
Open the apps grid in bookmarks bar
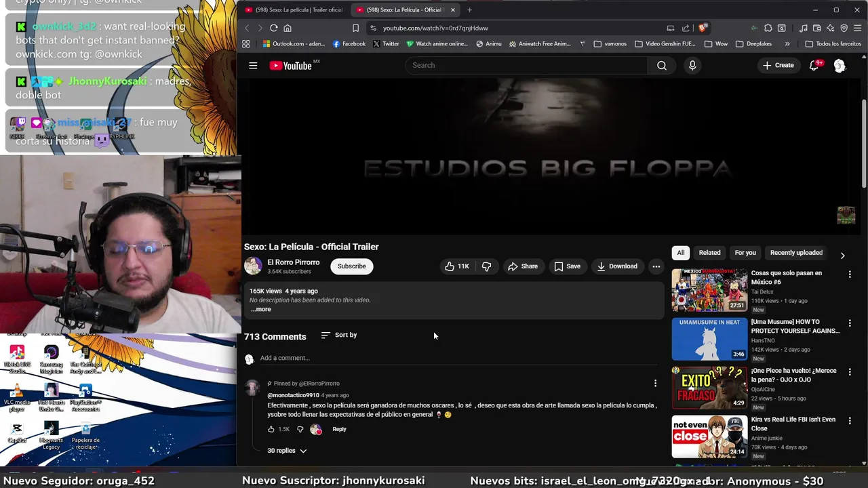click(246, 43)
